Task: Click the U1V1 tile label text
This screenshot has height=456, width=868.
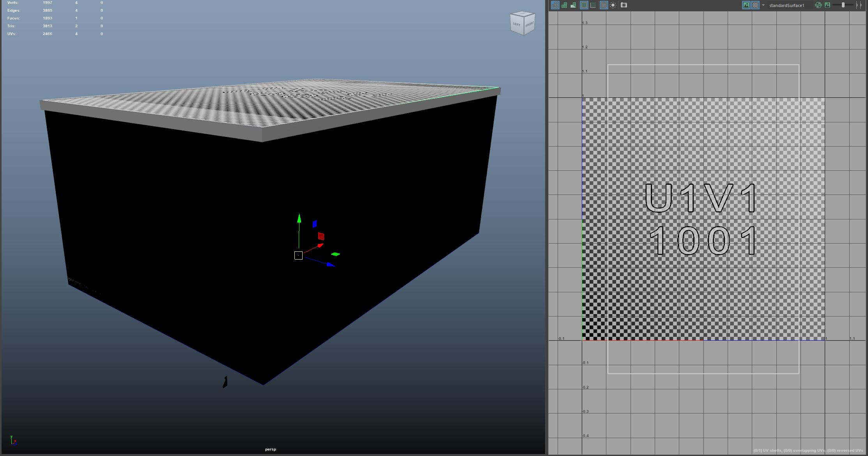Action: [701, 198]
